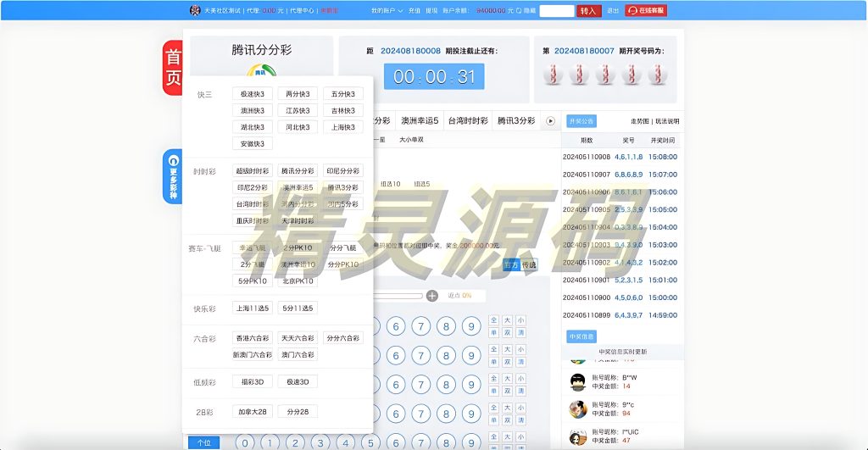Click the user avatar icon in top bar
Image resolution: width=868 pixels, height=450 pixels.
pos(195,10)
